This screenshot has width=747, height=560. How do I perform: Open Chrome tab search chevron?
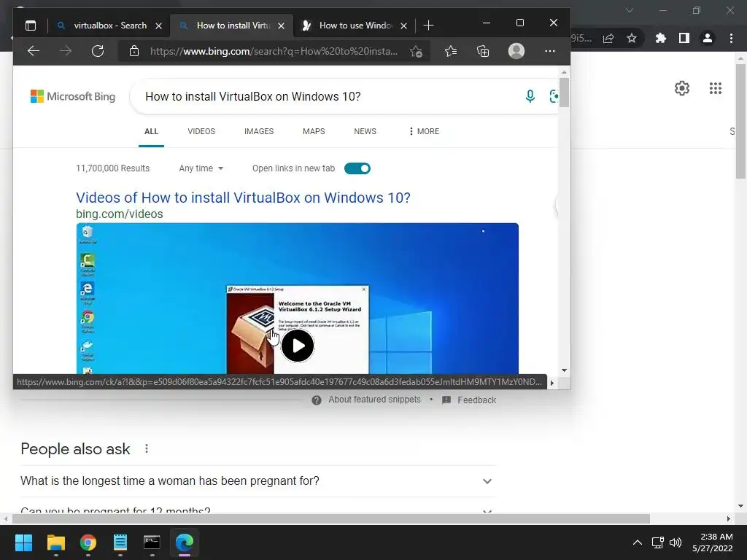pyautogui.click(x=630, y=10)
